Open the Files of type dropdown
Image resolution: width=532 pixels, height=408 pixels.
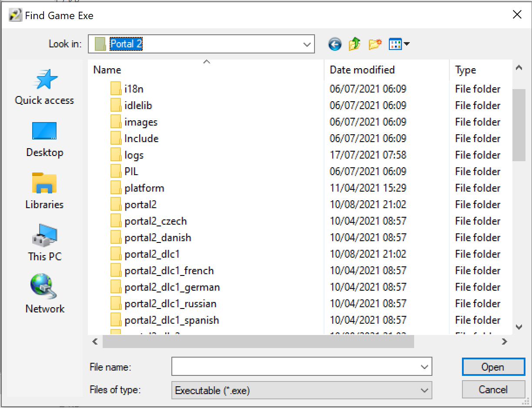coord(425,391)
